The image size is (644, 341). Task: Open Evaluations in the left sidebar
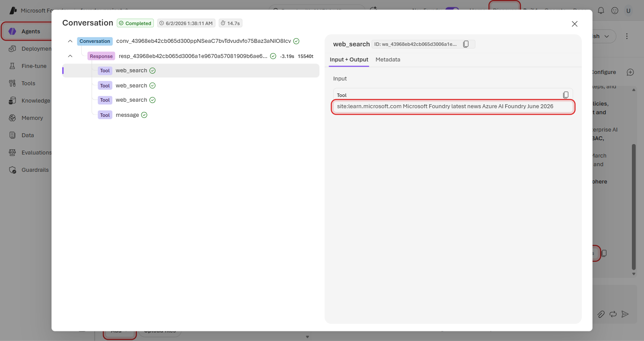tap(36, 152)
